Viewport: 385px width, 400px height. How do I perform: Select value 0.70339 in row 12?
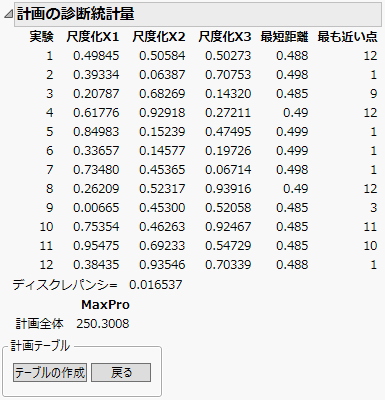click(228, 265)
